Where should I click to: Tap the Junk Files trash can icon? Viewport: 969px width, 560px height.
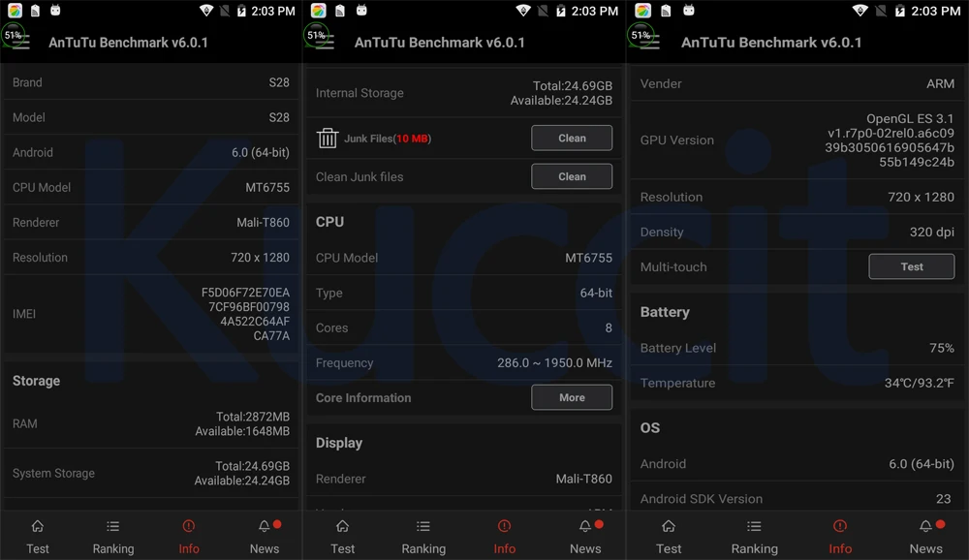(x=328, y=138)
